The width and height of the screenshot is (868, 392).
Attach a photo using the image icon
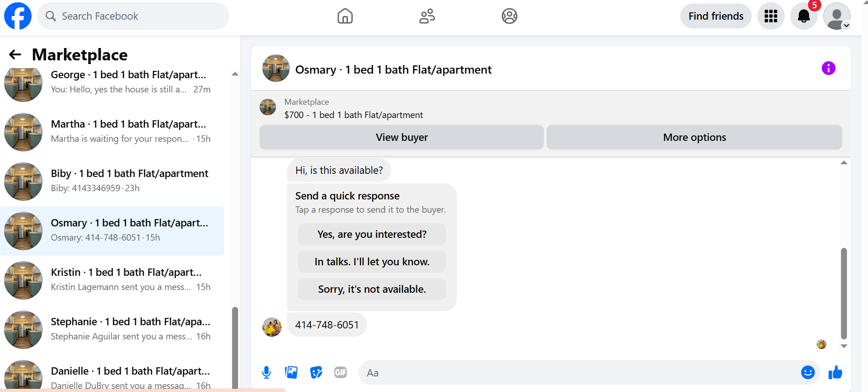(x=291, y=372)
